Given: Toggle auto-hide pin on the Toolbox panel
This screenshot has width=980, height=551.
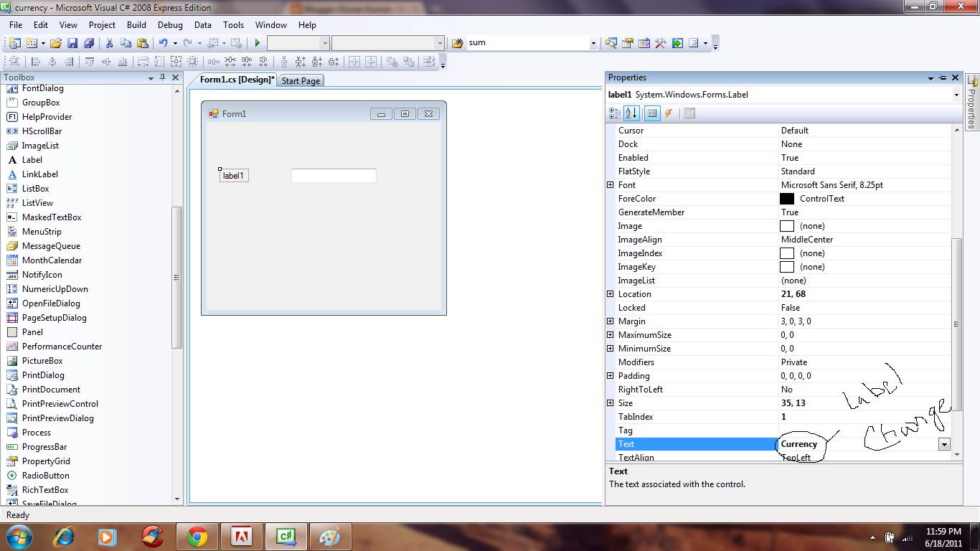Looking at the screenshot, I should coord(163,77).
